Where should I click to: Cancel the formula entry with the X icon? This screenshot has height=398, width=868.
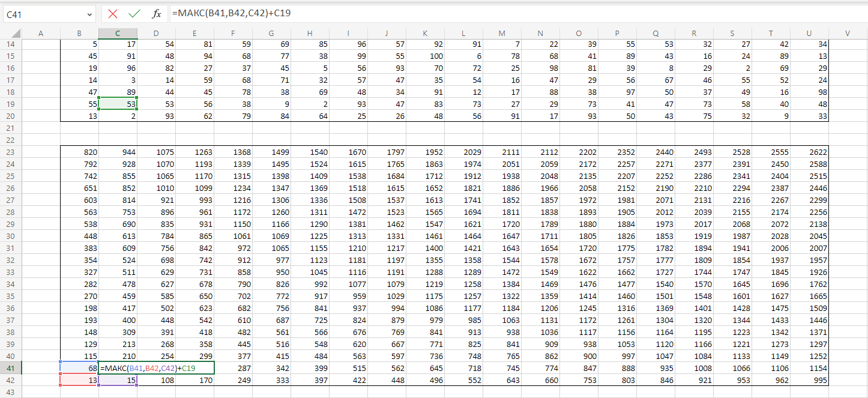[113, 13]
